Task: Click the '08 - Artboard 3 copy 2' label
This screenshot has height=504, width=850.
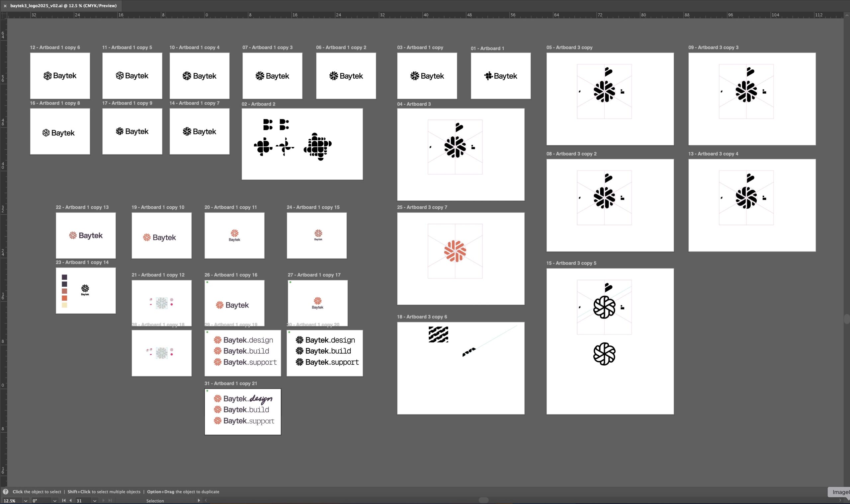Action: pos(571,154)
